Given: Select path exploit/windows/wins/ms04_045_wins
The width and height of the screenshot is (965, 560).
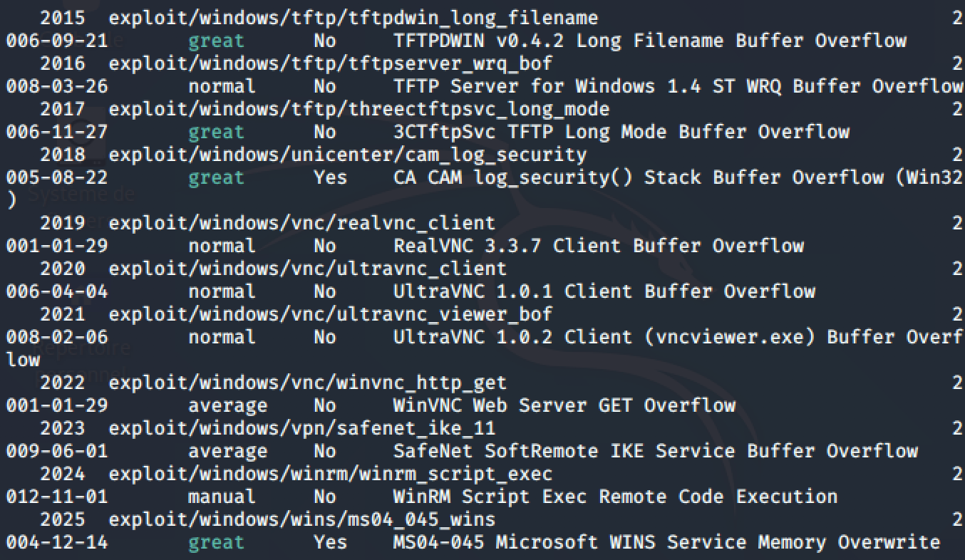Looking at the screenshot, I should tap(302, 519).
